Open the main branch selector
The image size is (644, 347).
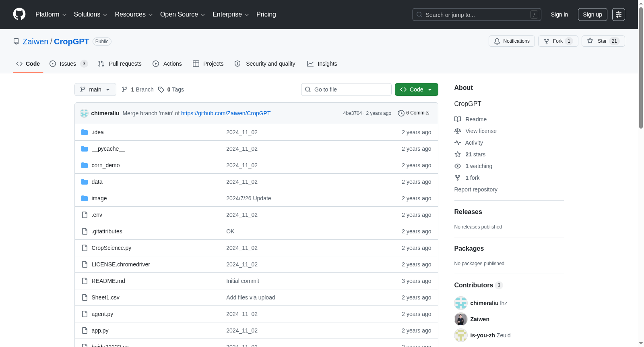click(x=95, y=89)
